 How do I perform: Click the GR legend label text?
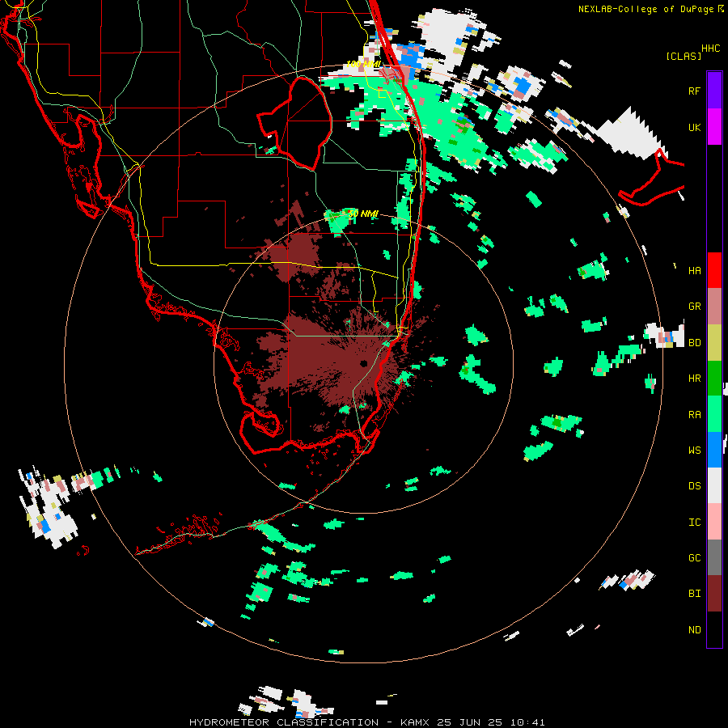(x=694, y=307)
